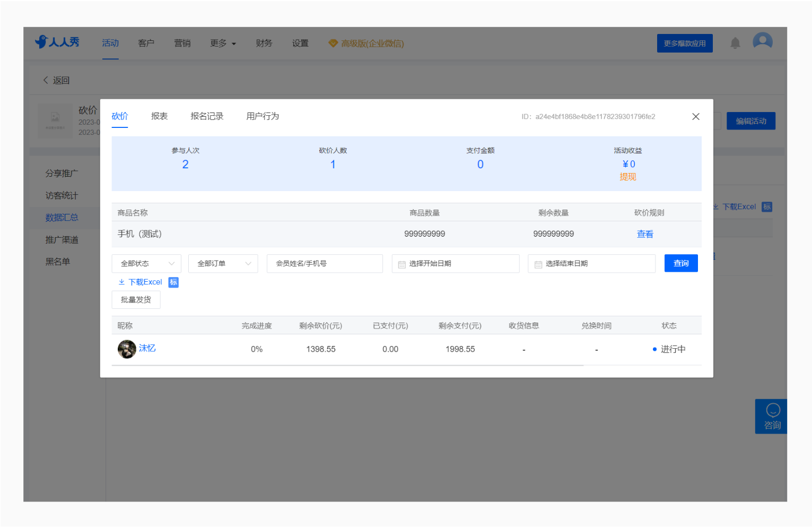Screen dimensions: 812x527
Task: Open the 财务 navigation menu
Action: click(264, 44)
